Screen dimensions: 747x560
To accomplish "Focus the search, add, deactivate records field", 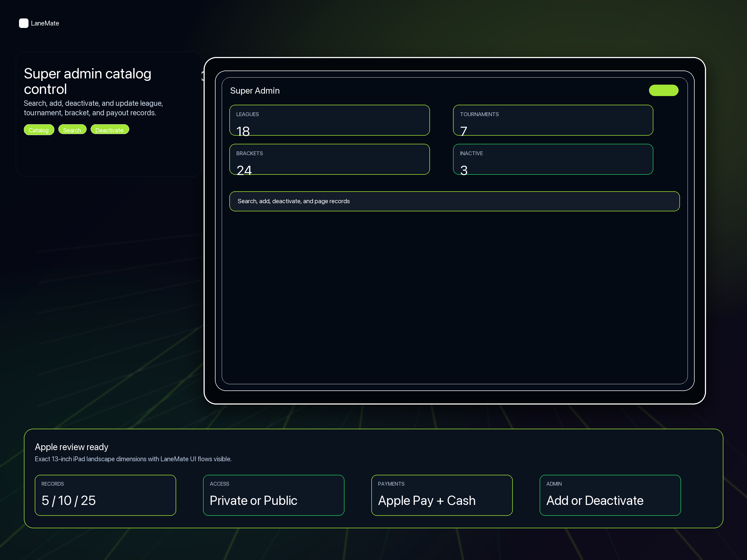I will (x=455, y=201).
